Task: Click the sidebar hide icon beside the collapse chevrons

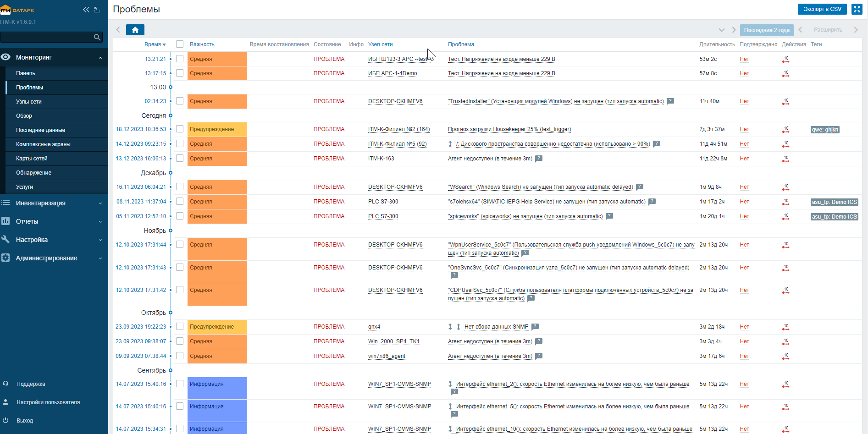Action: (97, 10)
